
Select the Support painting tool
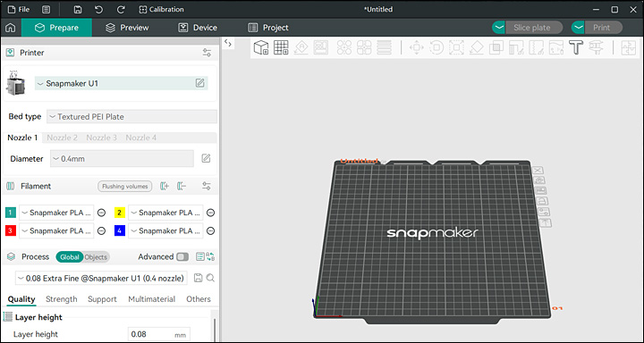coord(516,47)
